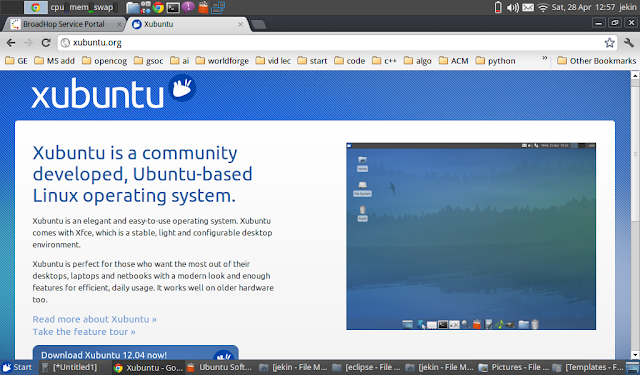Open the ACM bookmarks folder
This screenshot has width=640, height=375.
(453, 61)
